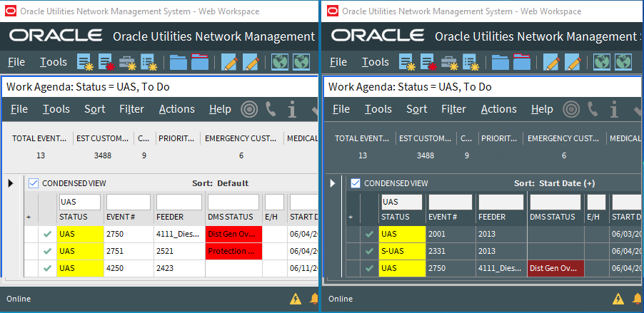This screenshot has width=644, height=313.
Task: Toggle Condensed View checkbox in right window
Action: (x=356, y=183)
